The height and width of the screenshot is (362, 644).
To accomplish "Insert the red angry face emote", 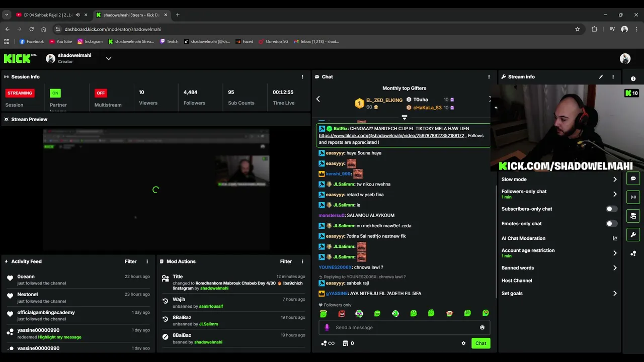I will tap(342, 313).
